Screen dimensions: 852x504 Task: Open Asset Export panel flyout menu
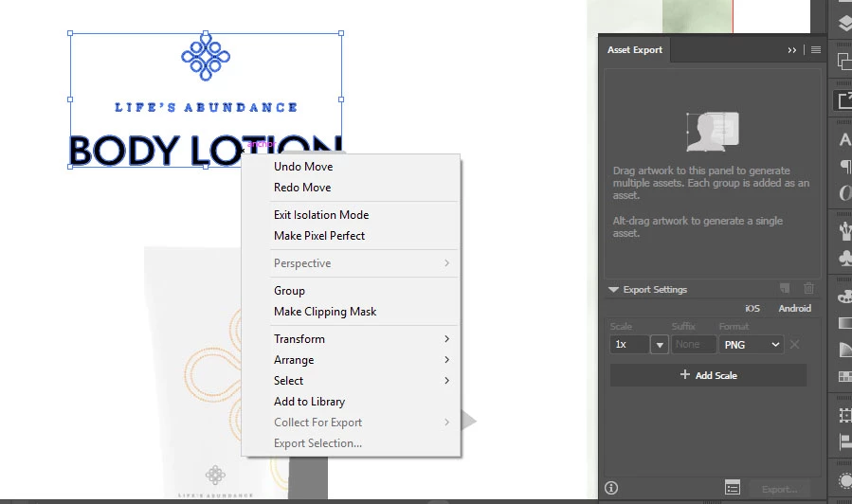tap(816, 50)
